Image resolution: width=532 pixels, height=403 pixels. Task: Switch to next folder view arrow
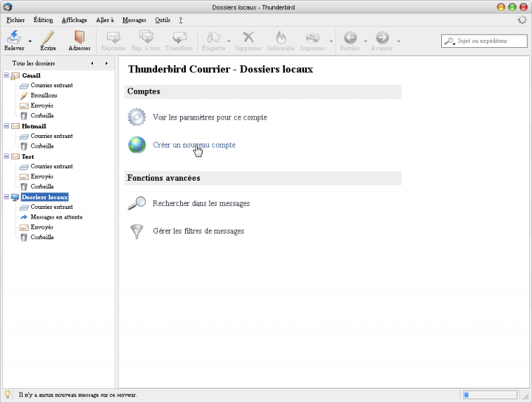(106, 63)
